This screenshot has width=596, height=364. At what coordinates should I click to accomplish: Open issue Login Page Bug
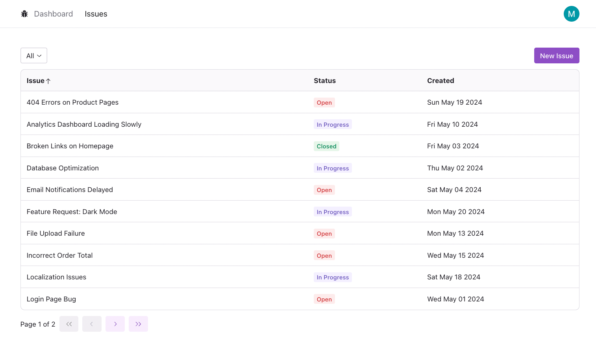pyautogui.click(x=51, y=299)
